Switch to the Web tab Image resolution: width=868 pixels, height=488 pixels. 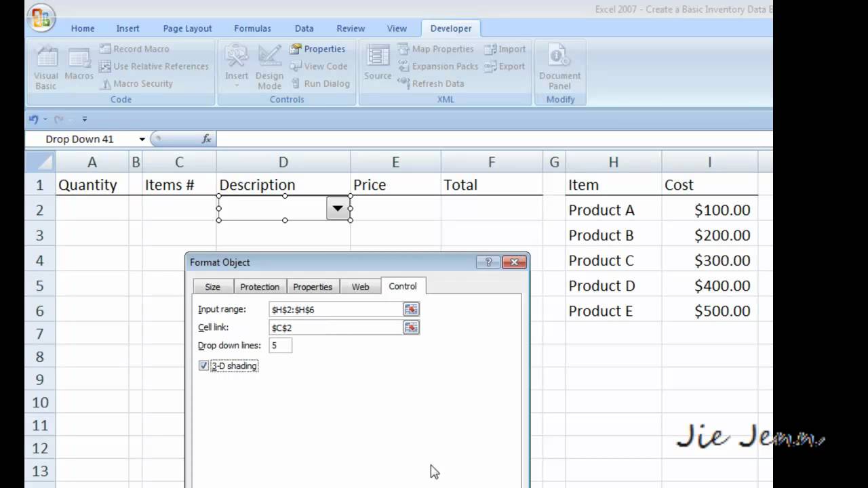(x=360, y=287)
